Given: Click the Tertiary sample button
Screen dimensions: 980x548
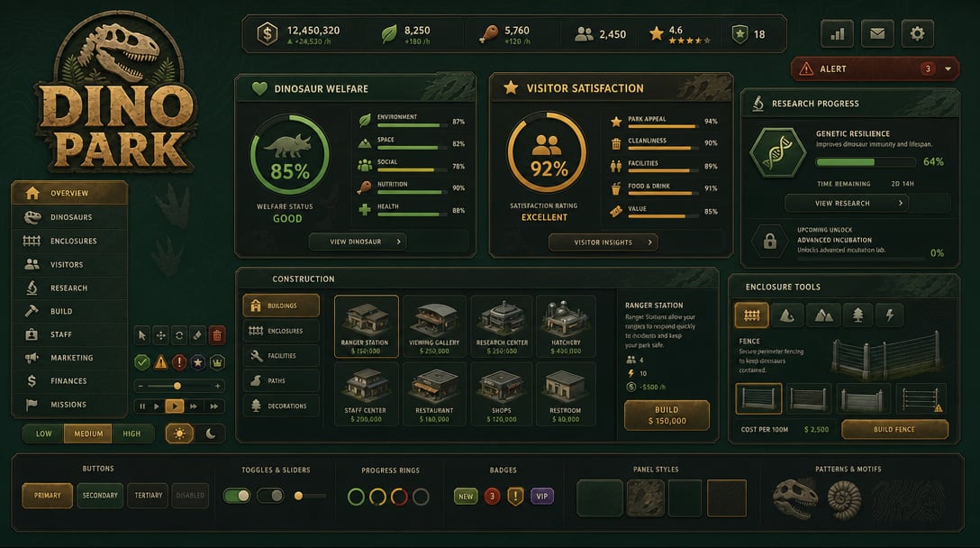Looking at the screenshot, I should tap(148, 496).
